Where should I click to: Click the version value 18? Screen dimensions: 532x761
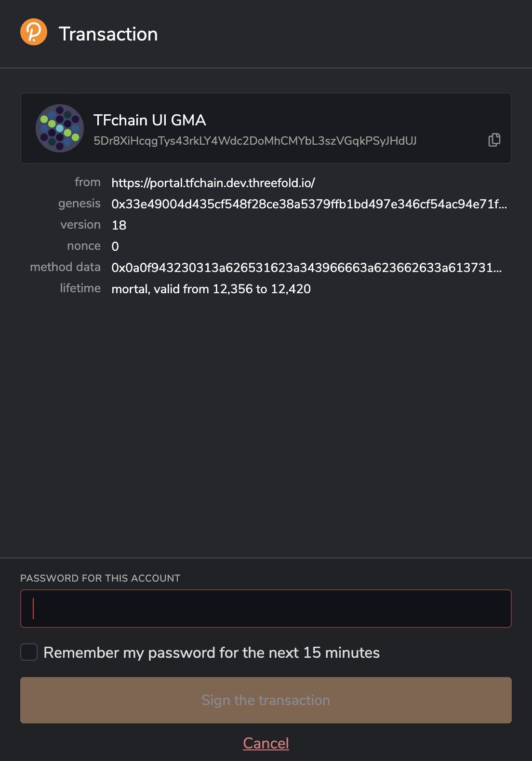[x=119, y=225]
